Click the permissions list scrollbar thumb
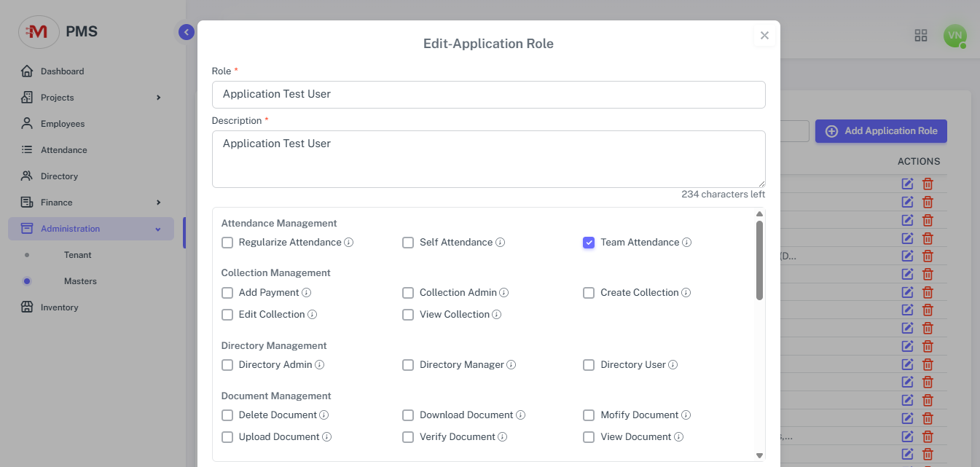 pos(759,261)
